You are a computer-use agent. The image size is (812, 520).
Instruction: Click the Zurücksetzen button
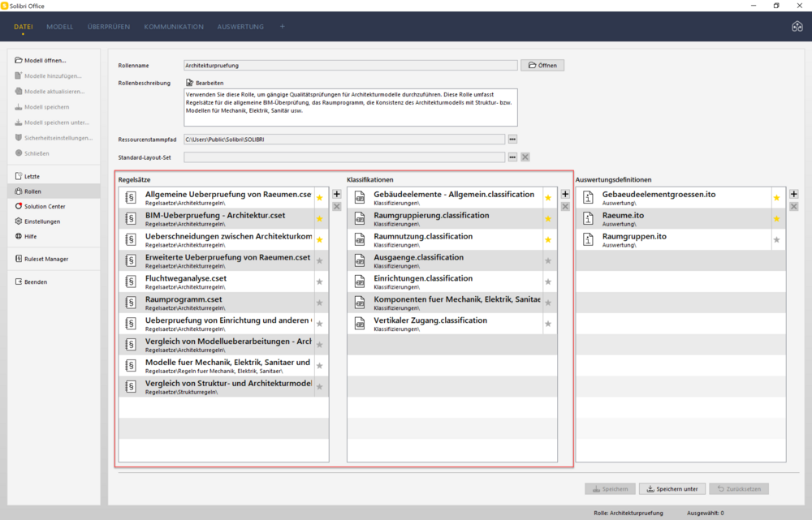[739, 488]
